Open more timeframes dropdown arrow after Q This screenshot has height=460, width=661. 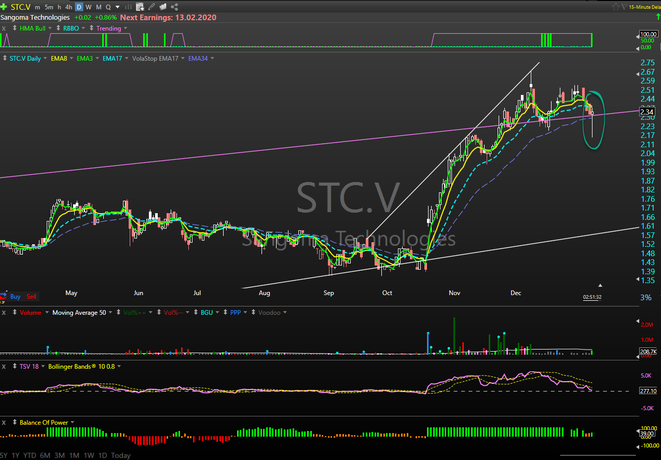(x=118, y=7)
